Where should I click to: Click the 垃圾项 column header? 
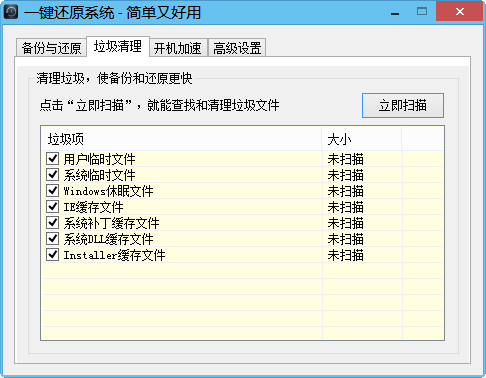tap(181, 139)
